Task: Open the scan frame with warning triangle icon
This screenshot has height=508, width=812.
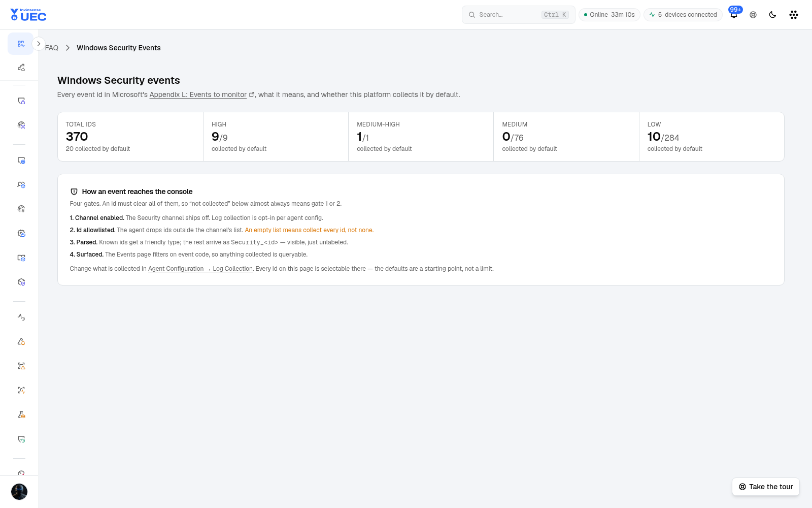Action: [x=21, y=366]
